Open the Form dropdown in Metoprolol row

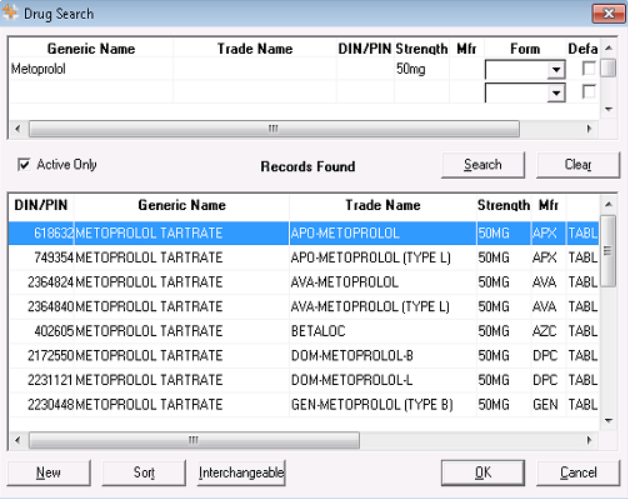pos(556,70)
